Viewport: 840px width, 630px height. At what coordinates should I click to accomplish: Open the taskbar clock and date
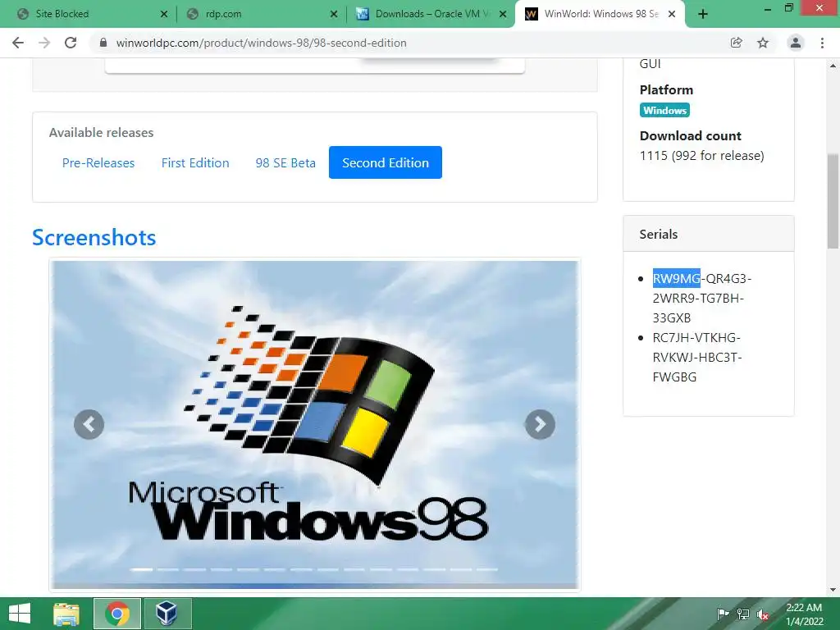point(804,614)
